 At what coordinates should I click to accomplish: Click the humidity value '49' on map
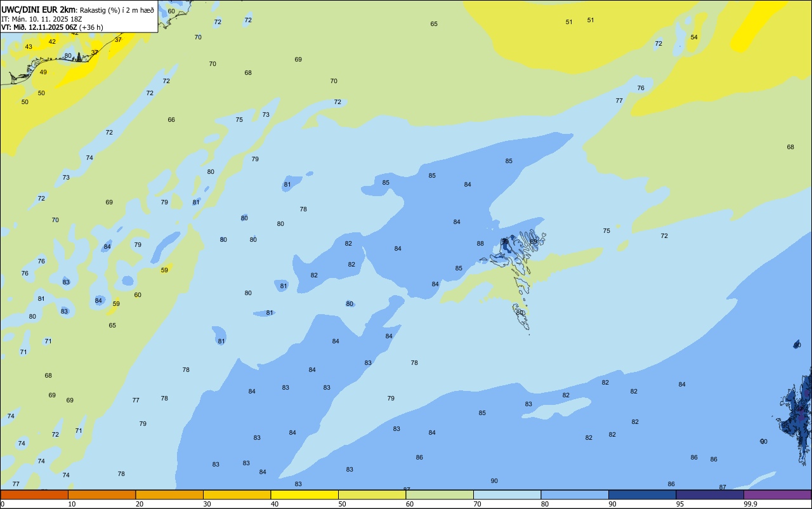pos(43,72)
